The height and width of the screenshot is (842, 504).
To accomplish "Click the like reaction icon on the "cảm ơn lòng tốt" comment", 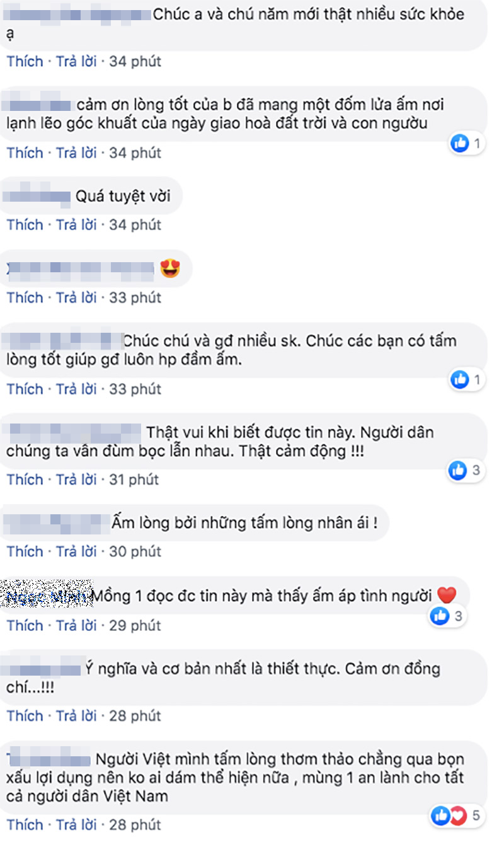I will point(460,144).
